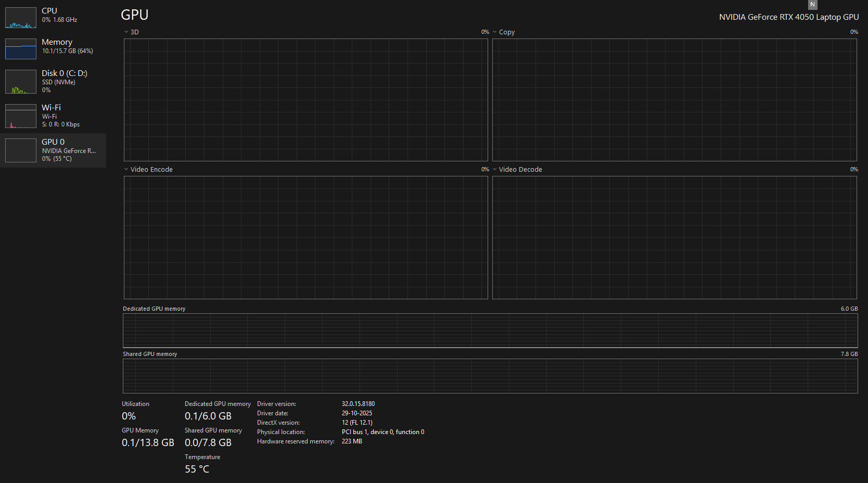Click 'PCI bus 1, device 0, function 0'
The width and height of the screenshot is (868, 483).
click(383, 432)
